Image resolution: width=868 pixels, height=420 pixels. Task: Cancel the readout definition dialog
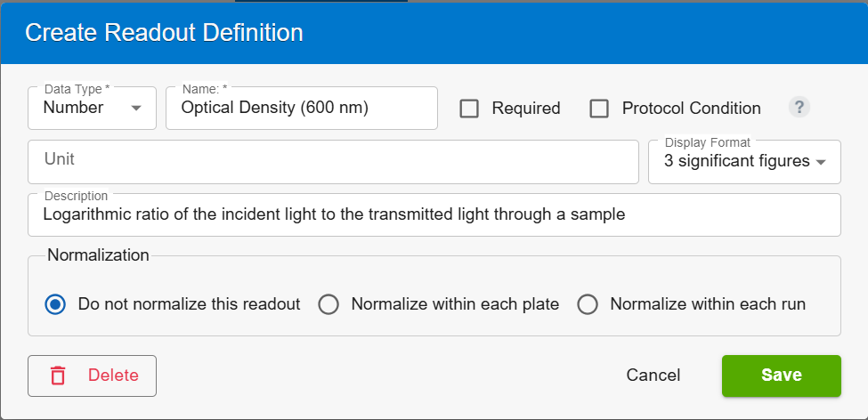pyautogui.click(x=653, y=376)
